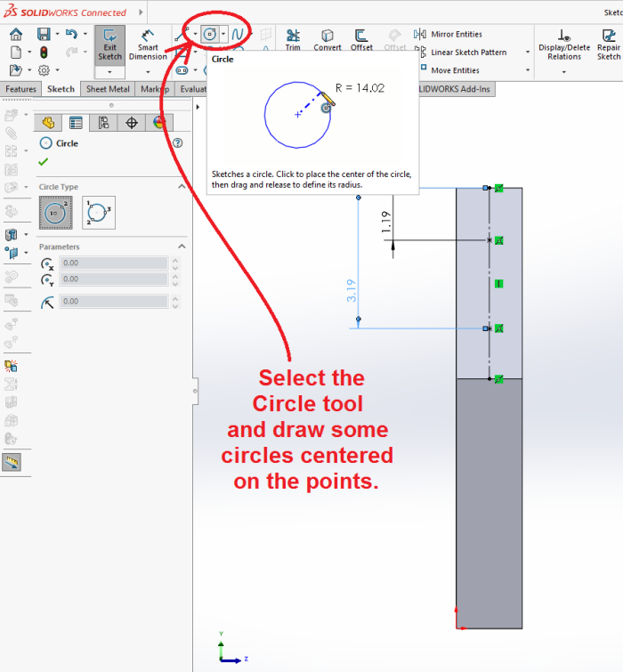Open the Circle tool flyout arrow
623x672 pixels.
click(223, 34)
